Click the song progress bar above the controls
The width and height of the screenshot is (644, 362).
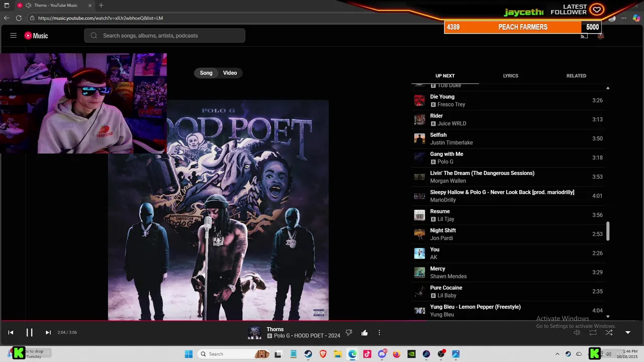pyautogui.click(x=322, y=320)
